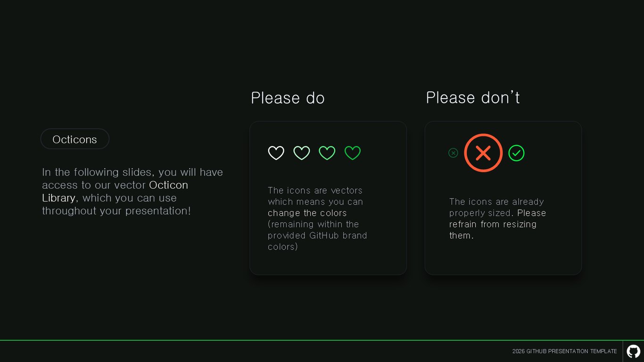Select the "Please do" card's text block
The width and height of the screenshot is (644, 362).
[x=317, y=219]
